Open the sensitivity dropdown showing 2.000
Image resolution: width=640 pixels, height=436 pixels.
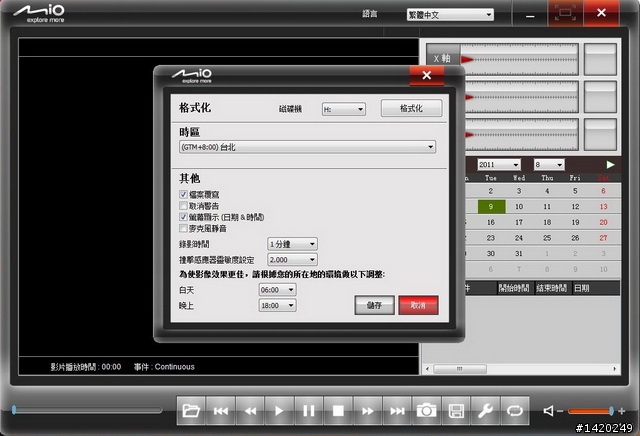click(292, 260)
